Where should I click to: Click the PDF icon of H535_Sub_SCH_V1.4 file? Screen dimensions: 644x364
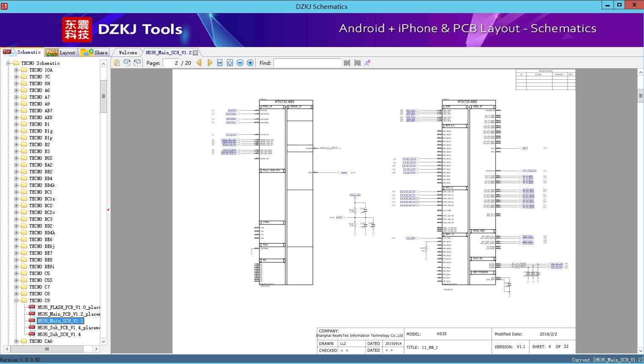coord(32,334)
